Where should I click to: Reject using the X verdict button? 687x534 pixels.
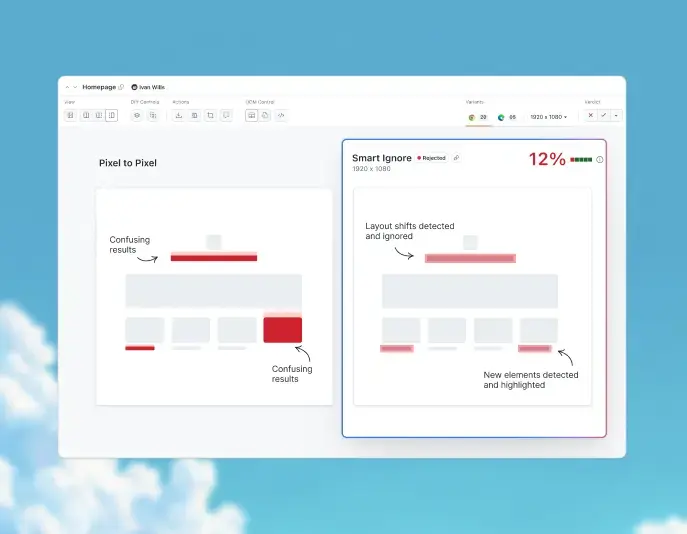tap(590, 116)
